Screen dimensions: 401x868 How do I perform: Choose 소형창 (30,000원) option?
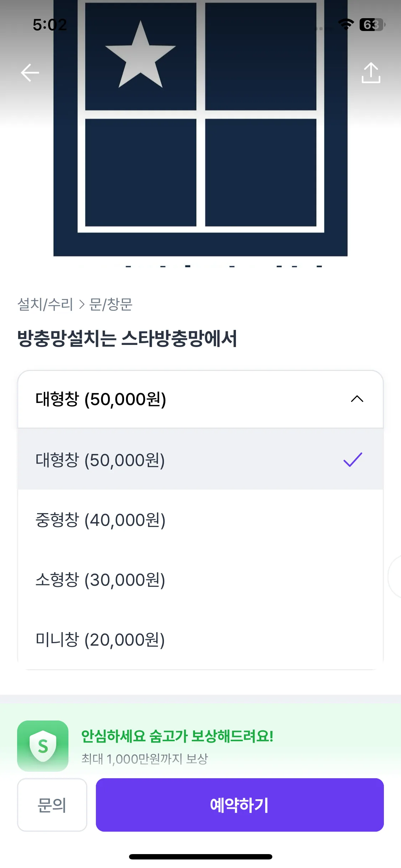101,580
